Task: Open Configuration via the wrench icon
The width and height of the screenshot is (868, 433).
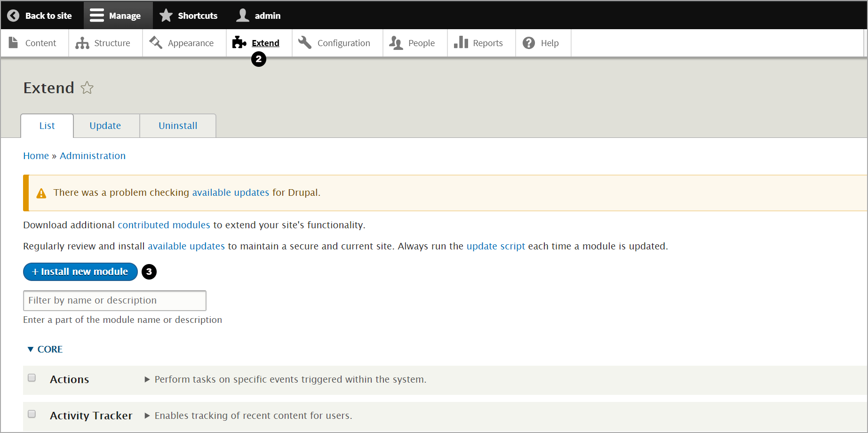Action: (305, 42)
